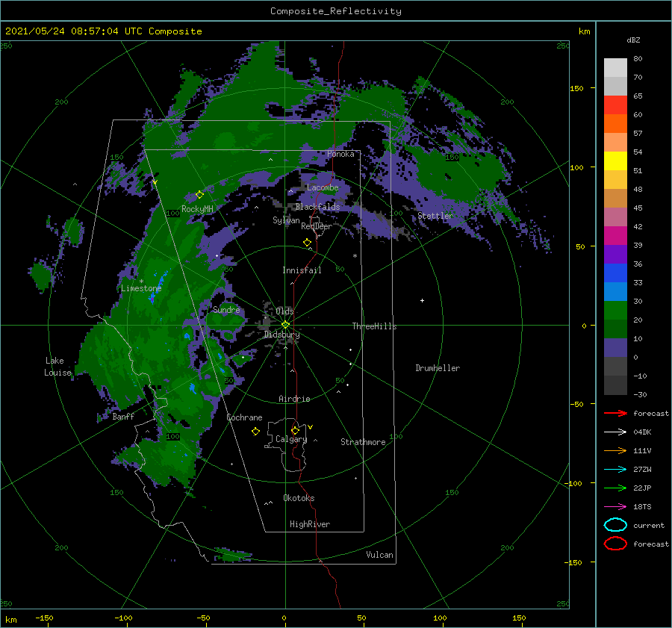Click the RockyMH label
The image size is (672, 628).
point(197,209)
